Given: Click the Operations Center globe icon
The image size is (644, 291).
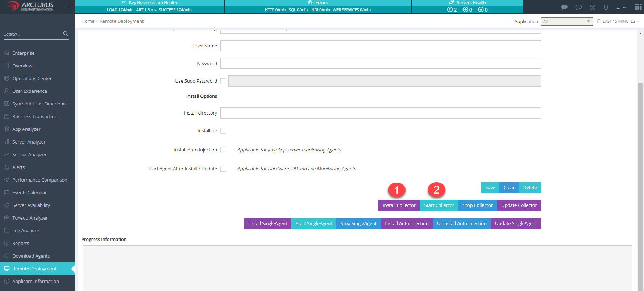Looking at the screenshot, I should (7, 78).
